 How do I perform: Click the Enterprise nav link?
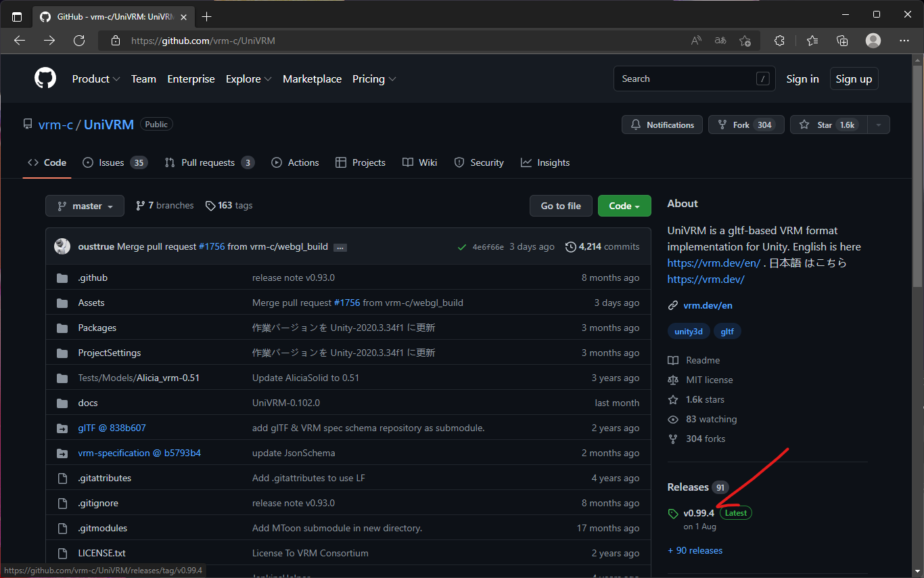pos(191,79)
